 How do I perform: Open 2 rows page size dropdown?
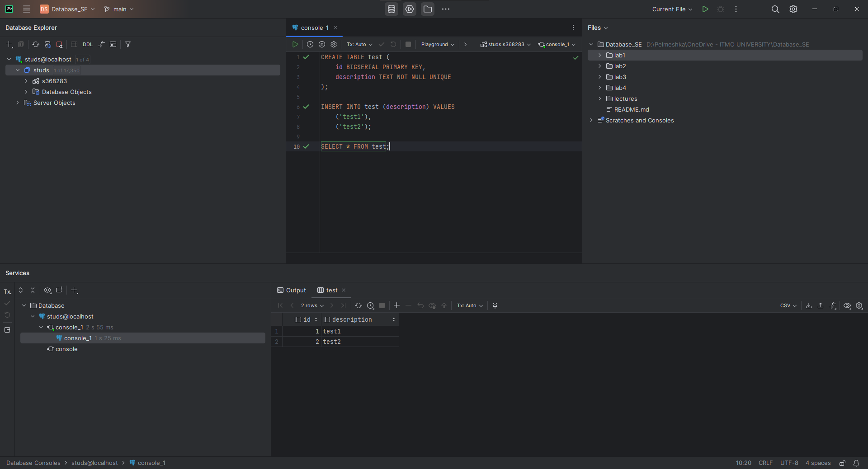312,305
